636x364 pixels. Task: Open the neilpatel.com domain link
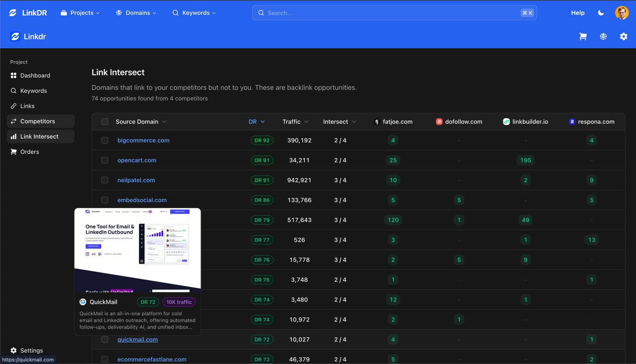[x=136, y=180]
